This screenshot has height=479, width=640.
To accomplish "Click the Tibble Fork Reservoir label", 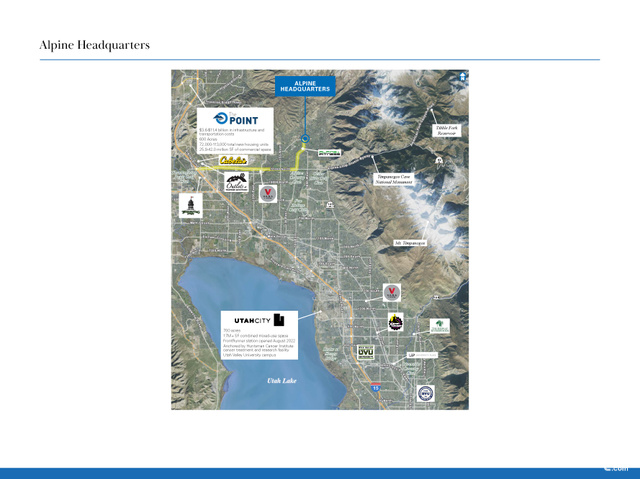I will (447, 131).
